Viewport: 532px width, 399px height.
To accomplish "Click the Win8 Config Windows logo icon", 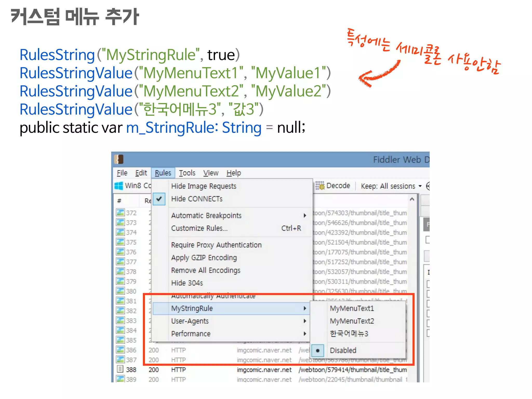I will click(119, 186).
